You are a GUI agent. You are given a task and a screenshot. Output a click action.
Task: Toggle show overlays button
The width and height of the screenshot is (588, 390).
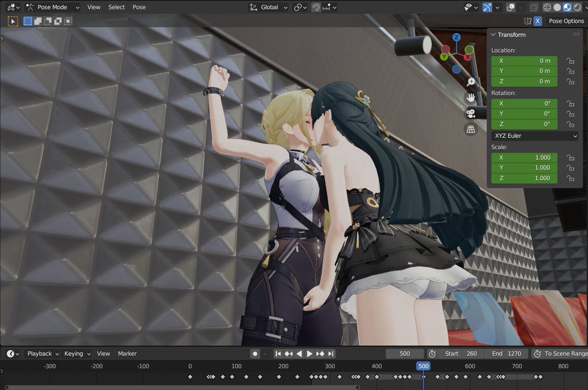click(x=511, y=7)
